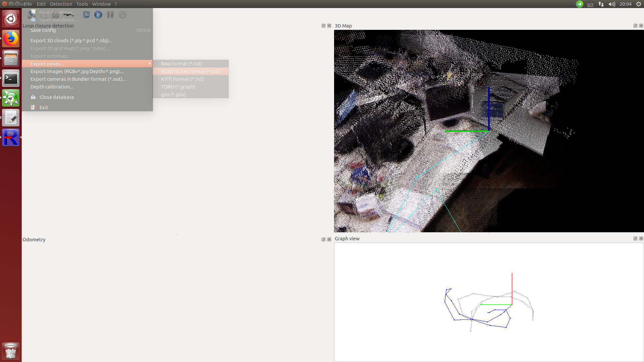Open Firefox from the dock
The width and height of the screenshot is (644, 362).
click(11, 39)
